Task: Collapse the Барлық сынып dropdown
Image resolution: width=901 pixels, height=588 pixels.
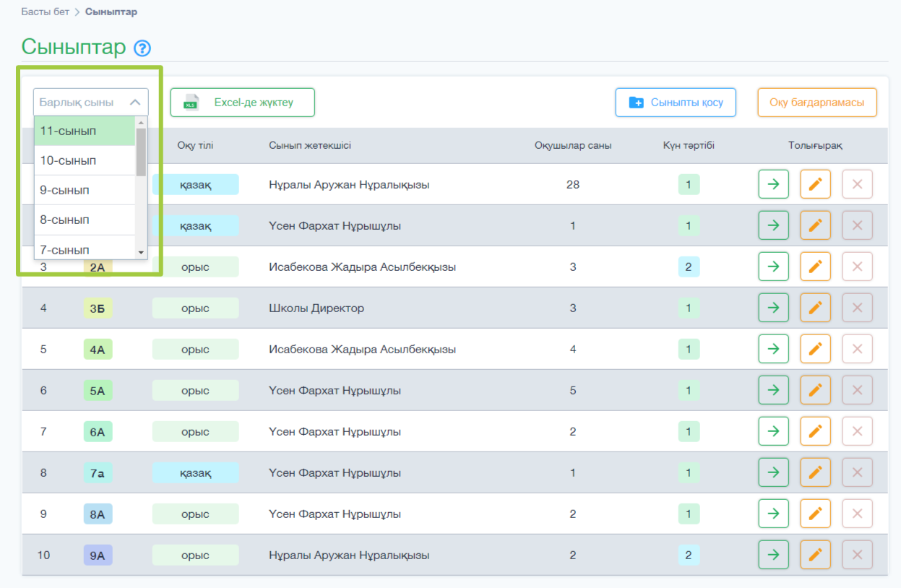Action: tap(135, 103)
